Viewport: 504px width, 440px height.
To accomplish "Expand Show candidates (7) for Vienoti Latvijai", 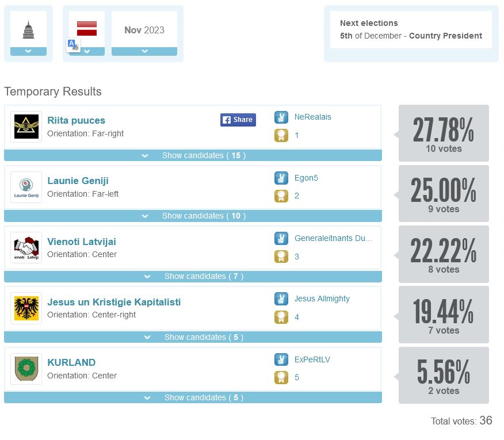I will [193, 276].
